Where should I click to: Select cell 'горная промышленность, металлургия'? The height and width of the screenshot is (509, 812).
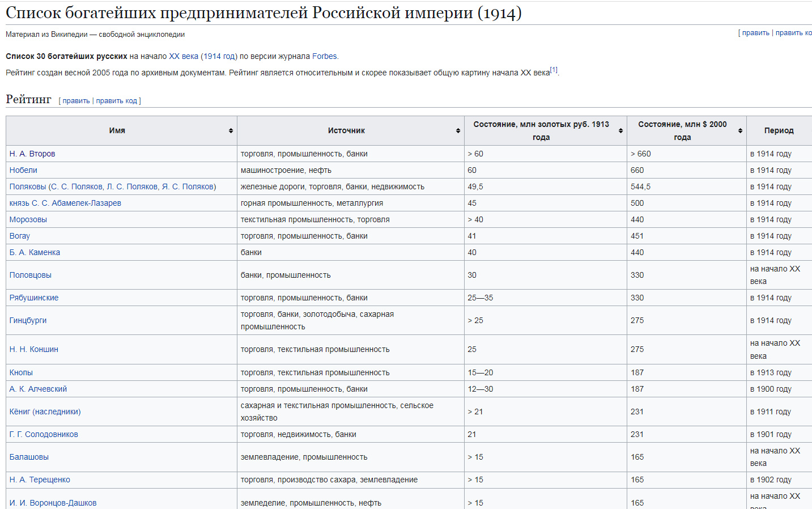coord(351,203)
